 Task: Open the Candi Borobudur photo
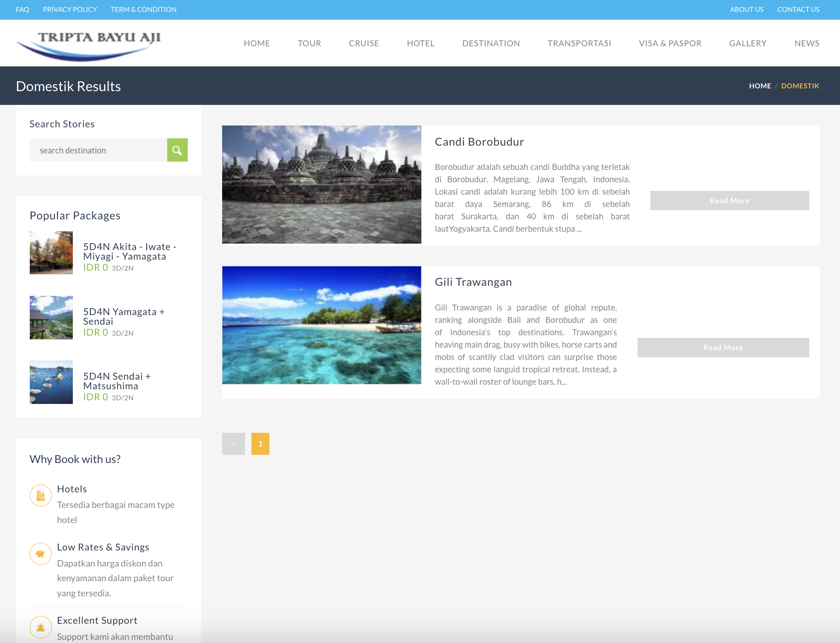(x=322, y=185)
